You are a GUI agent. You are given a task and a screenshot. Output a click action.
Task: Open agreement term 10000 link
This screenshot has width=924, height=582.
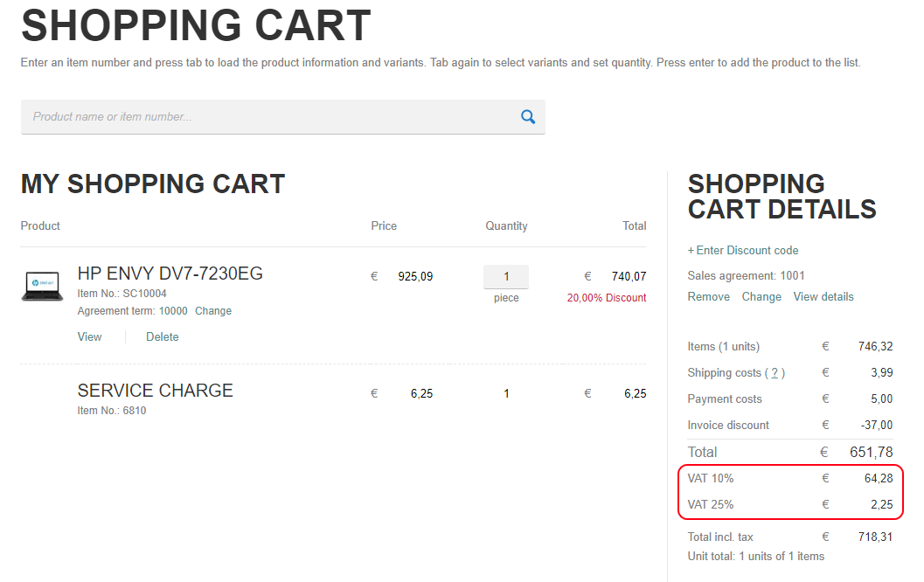pyautogui.click(x=173, y=311)
